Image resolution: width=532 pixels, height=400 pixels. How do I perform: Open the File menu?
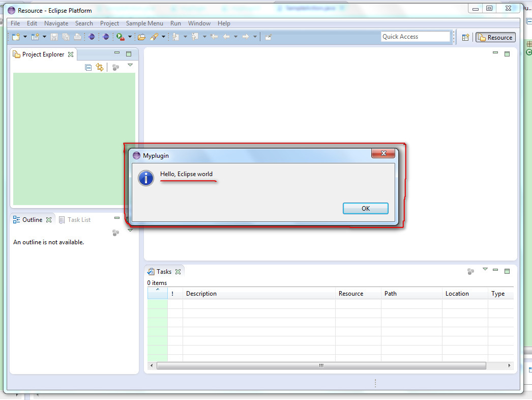pos(15,23)
